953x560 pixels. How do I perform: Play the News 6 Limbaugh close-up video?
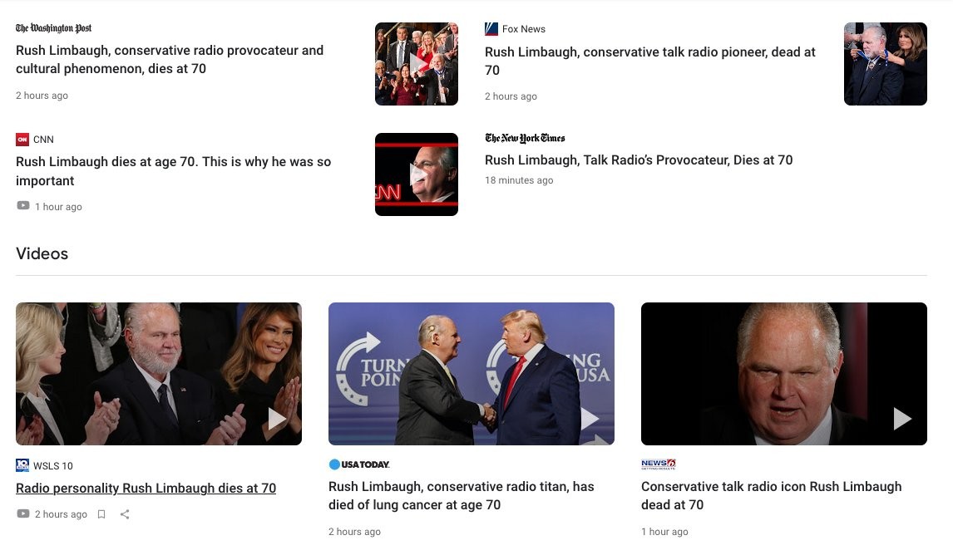pyautogui.click(x=784, y=374)
